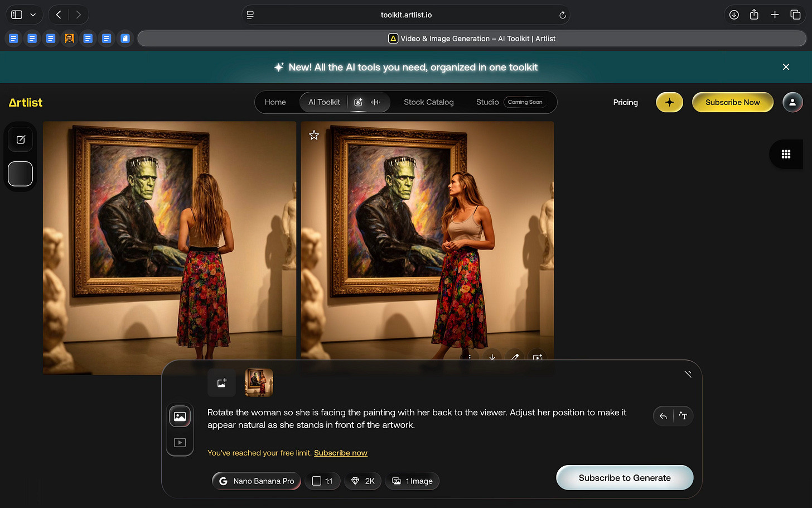Open the user profile avatar menu
Screen dimensions: 812x508
792,102
